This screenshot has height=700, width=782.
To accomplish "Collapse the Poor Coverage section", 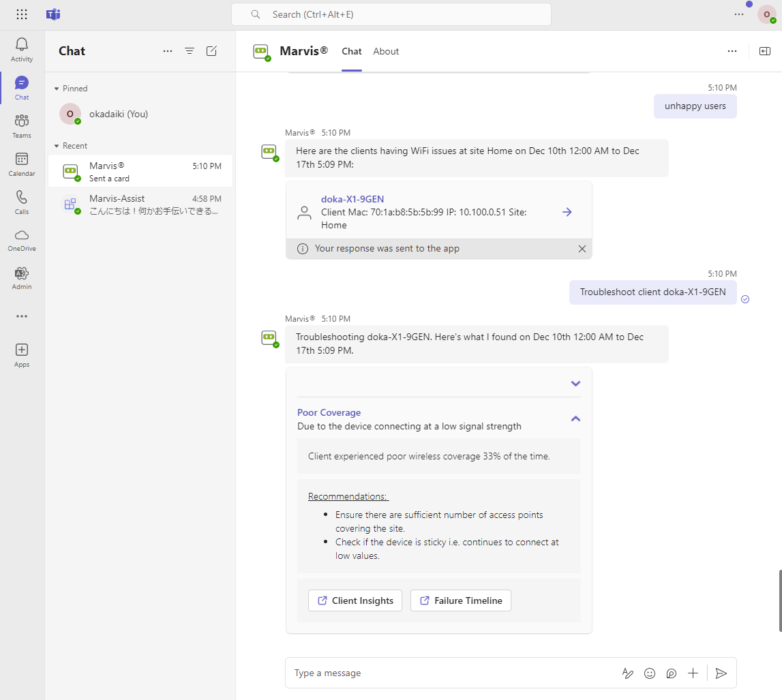I will pyautogui.click(x=575, y=419).
